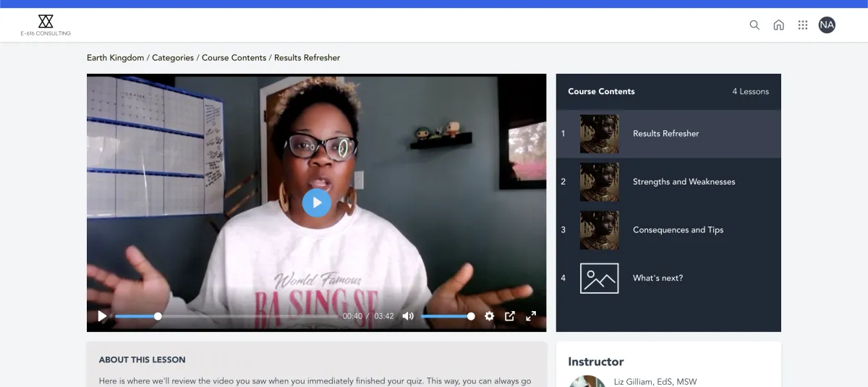
Task: Open Categories breadcrumb link
Action: point(173,58)
